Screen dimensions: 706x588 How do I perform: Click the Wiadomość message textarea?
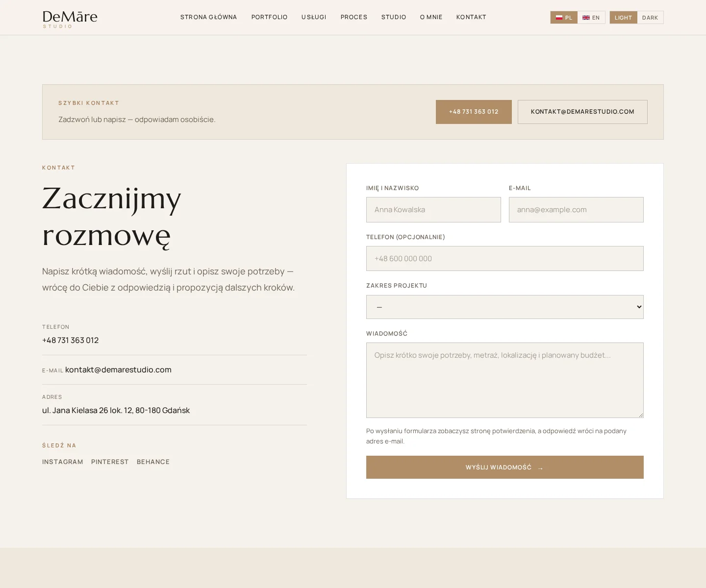click(504, 380)
